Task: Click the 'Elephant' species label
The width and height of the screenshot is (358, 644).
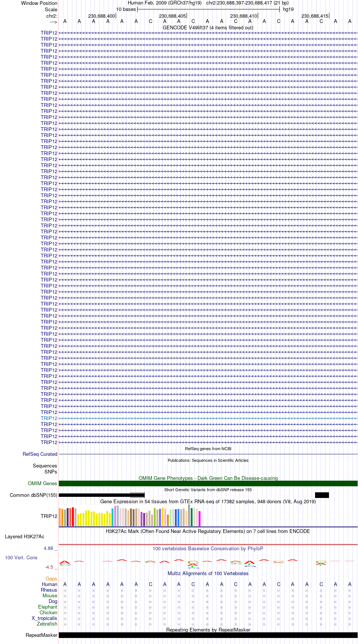Action: click(x=47, y=607)
